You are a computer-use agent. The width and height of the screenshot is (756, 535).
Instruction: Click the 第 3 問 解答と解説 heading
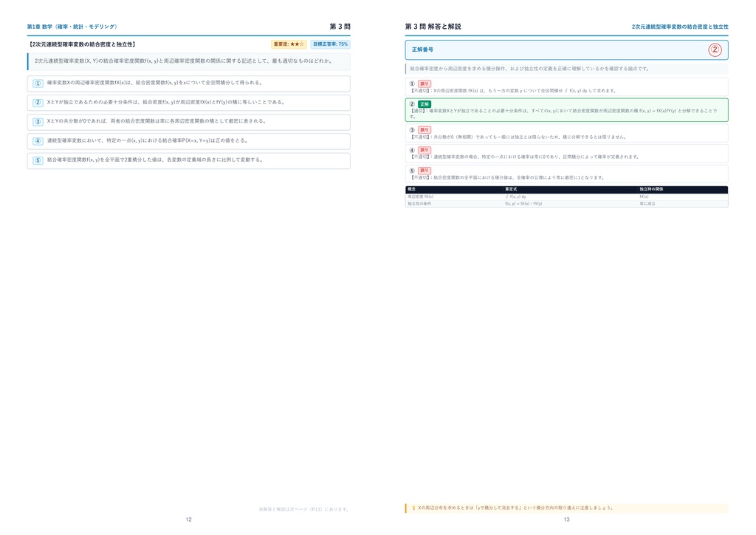(433, 27)
